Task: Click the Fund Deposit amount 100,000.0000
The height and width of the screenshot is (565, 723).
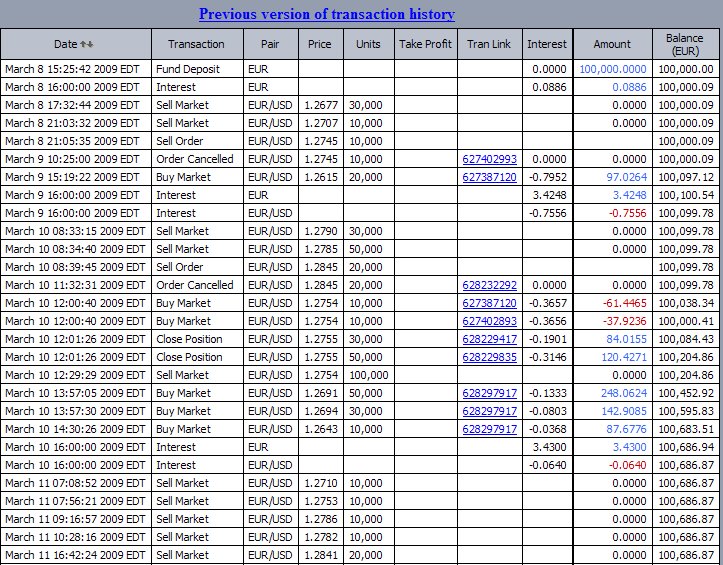Action: coord(613,69)
